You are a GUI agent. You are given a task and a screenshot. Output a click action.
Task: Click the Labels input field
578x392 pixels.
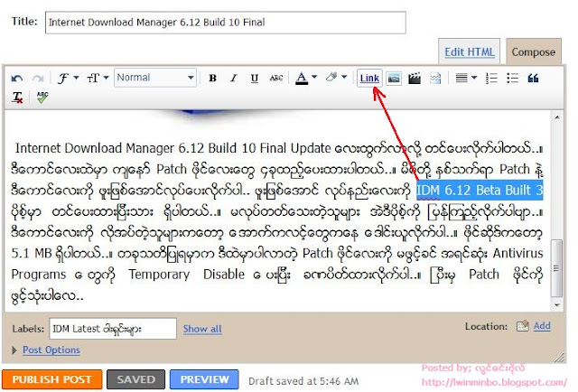coord(113,329)
